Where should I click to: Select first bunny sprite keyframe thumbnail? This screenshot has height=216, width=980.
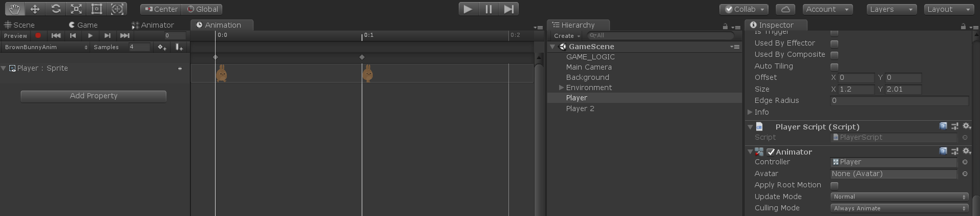[221, 73]
